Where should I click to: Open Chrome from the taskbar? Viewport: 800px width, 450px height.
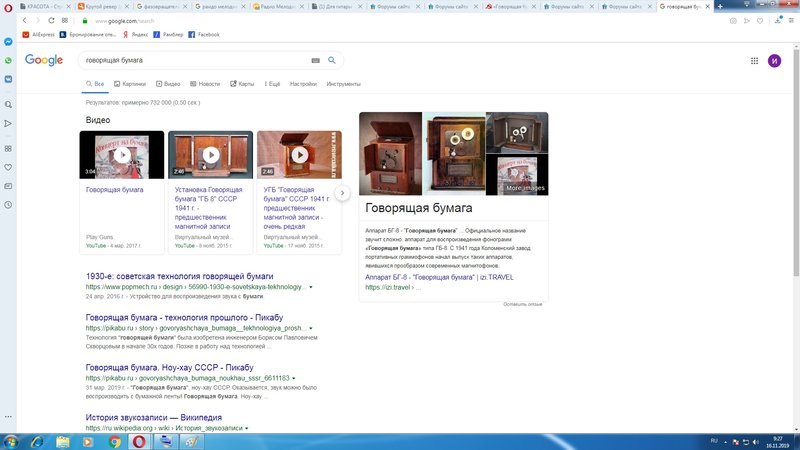click(114, 441)
